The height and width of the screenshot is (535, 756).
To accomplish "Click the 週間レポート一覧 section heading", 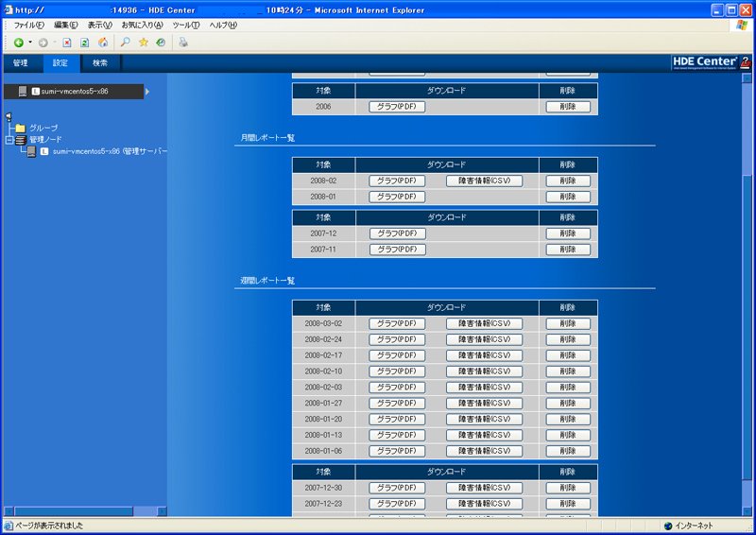I will pyautogui.click(x=267, y=281).
